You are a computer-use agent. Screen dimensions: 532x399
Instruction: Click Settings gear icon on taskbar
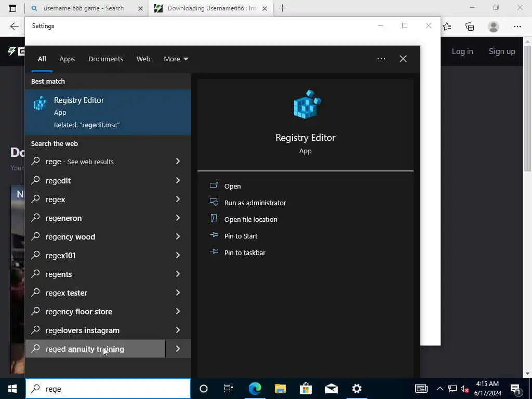coord(356,389)
